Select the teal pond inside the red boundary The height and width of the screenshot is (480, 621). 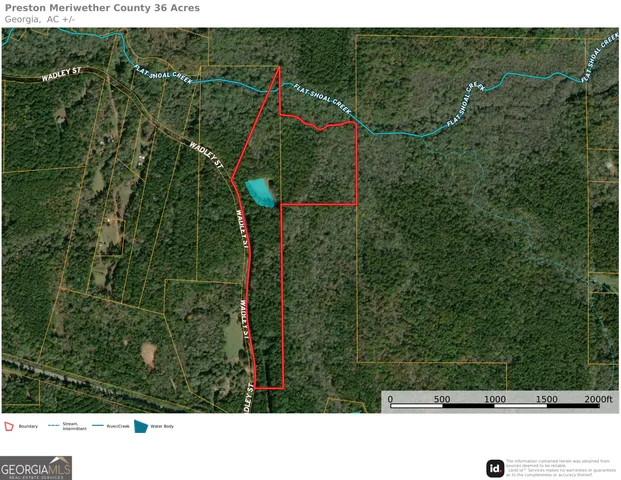tap(260, 191)
